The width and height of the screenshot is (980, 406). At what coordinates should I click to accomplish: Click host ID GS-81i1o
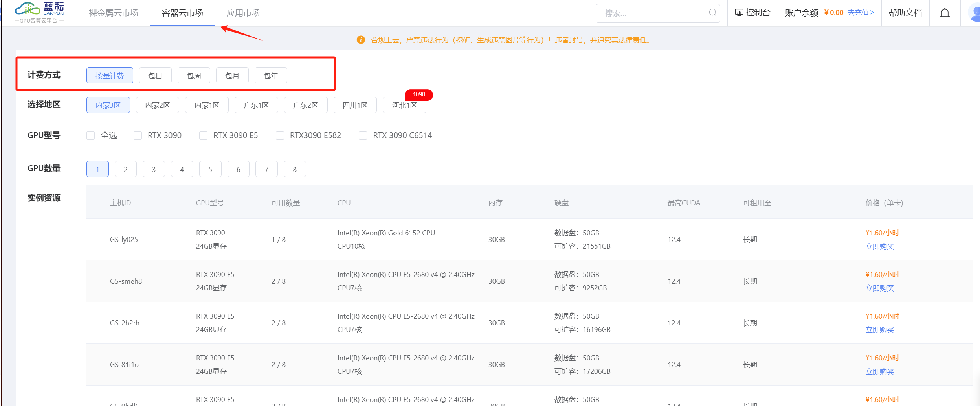[x=124, y=364]
